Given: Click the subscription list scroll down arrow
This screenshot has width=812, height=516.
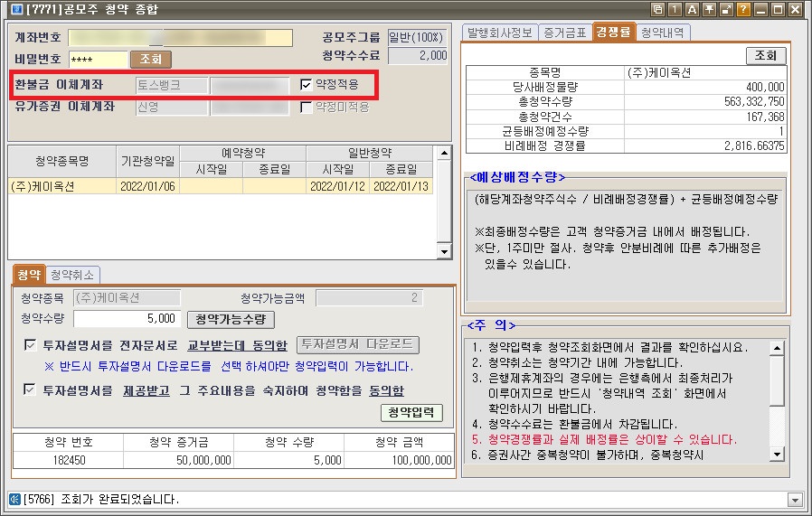Looking at the screenshot, I should tap(444, 251).
